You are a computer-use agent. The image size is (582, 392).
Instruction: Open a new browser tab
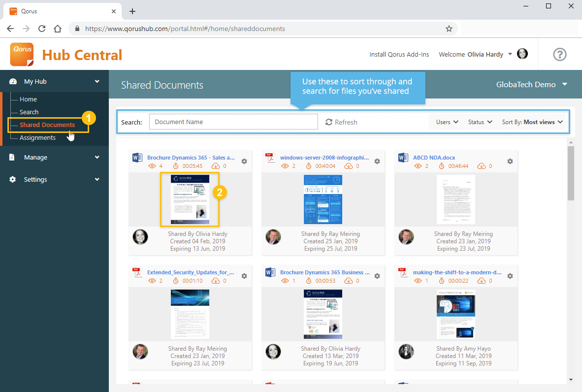coord(132,11)
